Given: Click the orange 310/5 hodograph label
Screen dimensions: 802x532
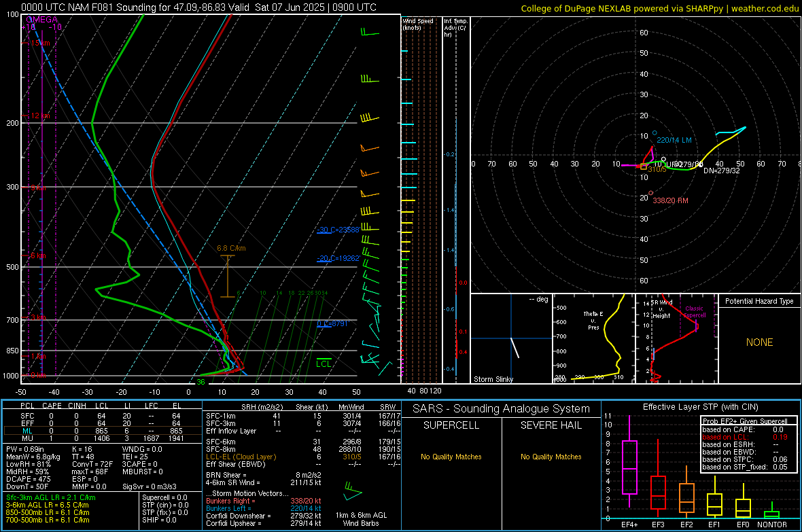Looking at the screenshot, I should point(657,169).
